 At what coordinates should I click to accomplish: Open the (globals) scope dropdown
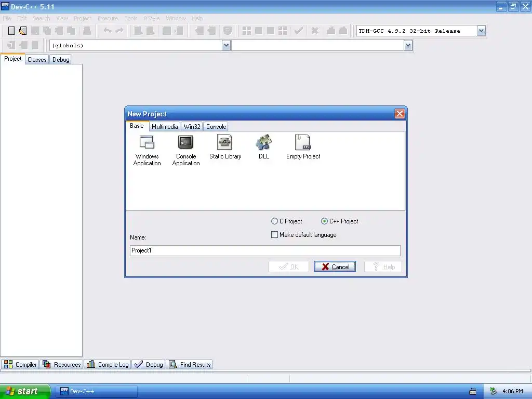[x=227, y=46]
